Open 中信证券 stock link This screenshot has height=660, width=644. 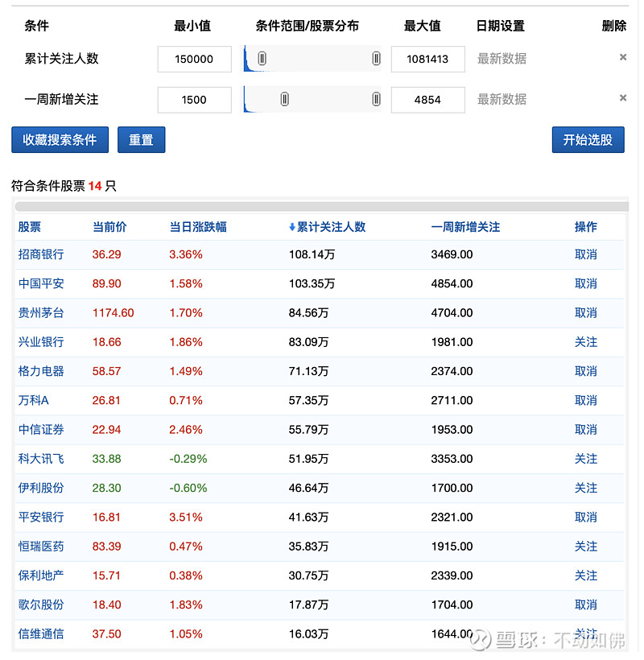click(x=41, y=429)
